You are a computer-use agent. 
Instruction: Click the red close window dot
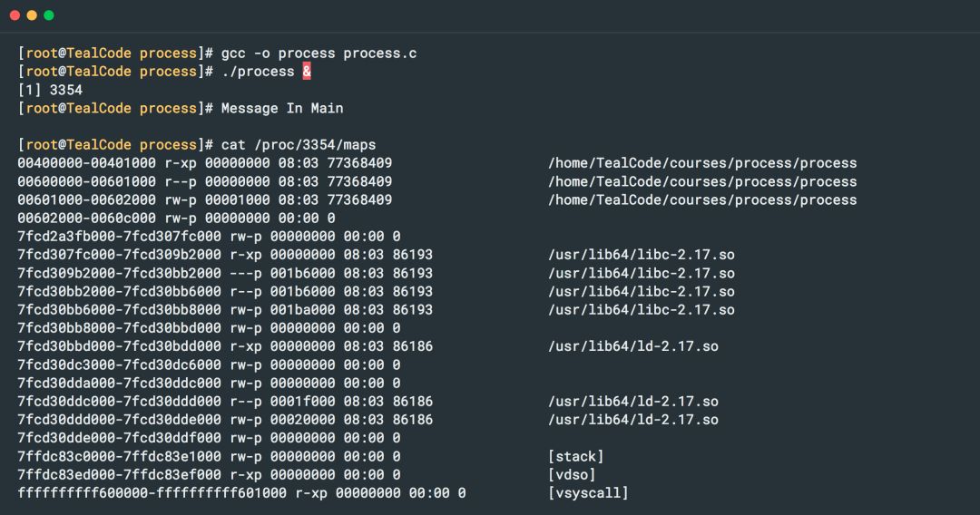pos(15,15)
